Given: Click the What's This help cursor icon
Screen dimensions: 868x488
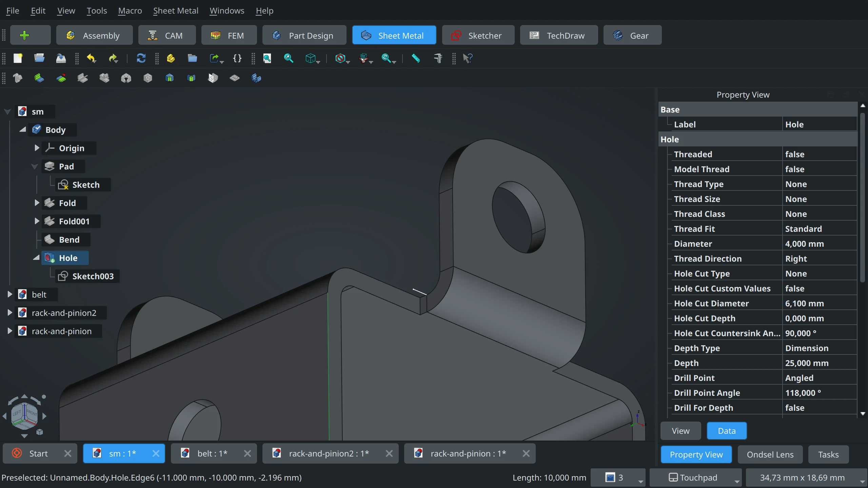Looking at the screenshot, I should tap(467, 58).
